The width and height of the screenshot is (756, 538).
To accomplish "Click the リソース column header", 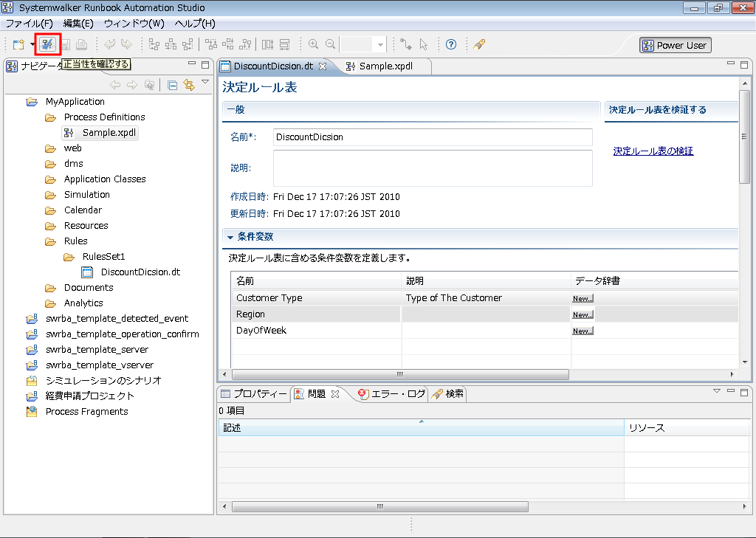I will click(x=687, y=427).
